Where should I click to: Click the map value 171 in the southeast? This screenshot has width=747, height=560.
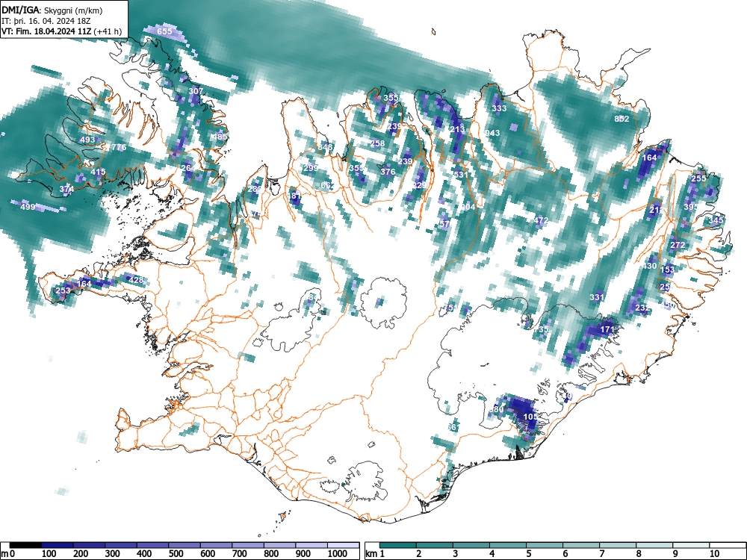(607, 329)
